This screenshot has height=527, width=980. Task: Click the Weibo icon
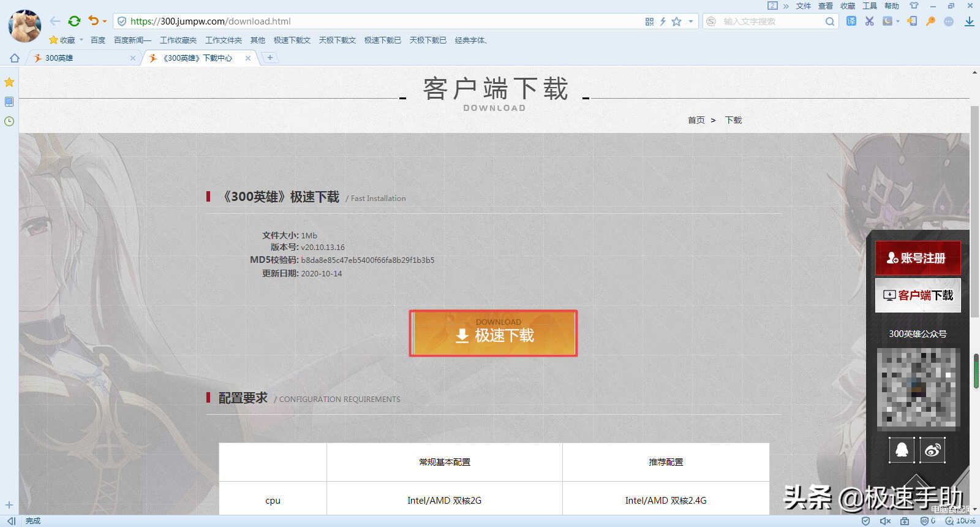pos(933,450)
